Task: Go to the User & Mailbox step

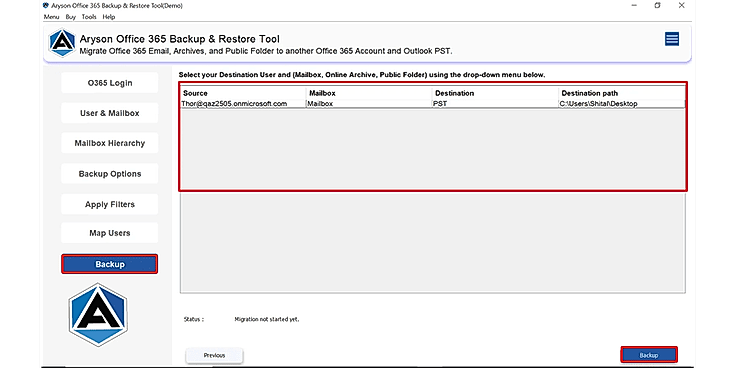Action: click(110, 113)
